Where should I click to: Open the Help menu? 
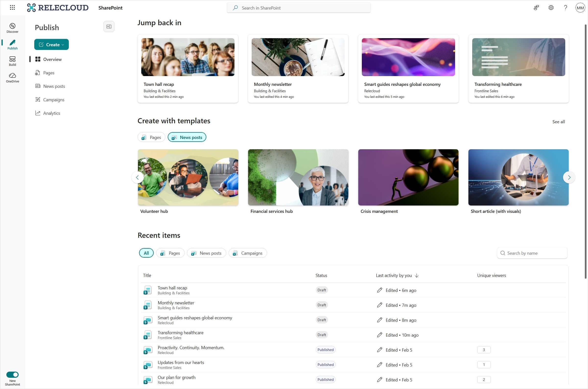click(565, 7)
